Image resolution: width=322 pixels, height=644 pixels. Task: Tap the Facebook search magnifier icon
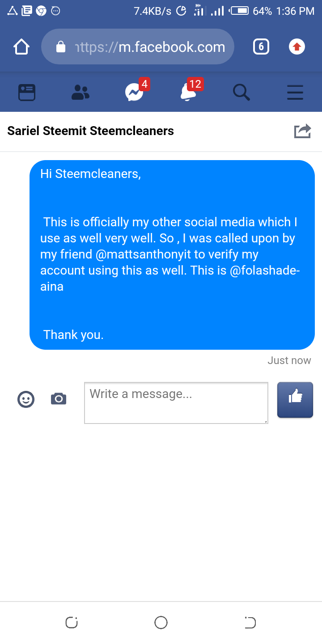pyautogui.click(x=241, y=93)
